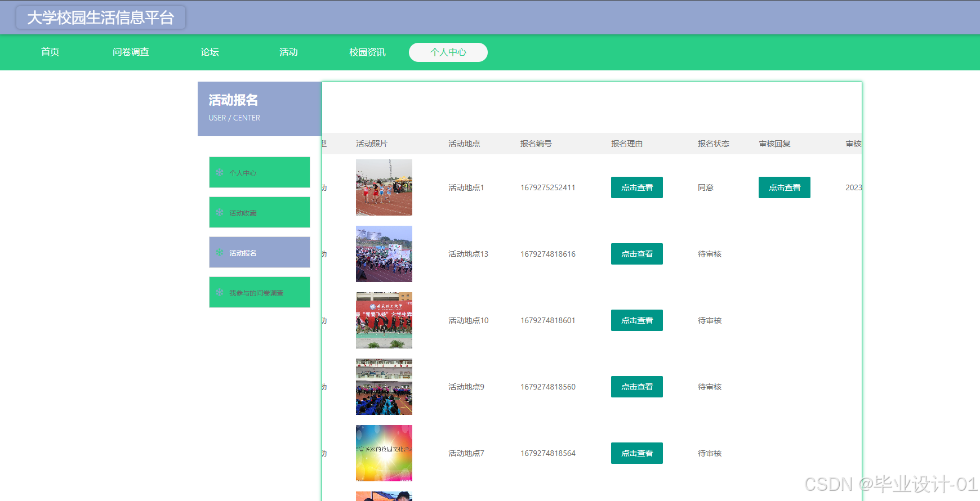
Task: Open the crowd event photo for 活动地点13
Action: 384,254
